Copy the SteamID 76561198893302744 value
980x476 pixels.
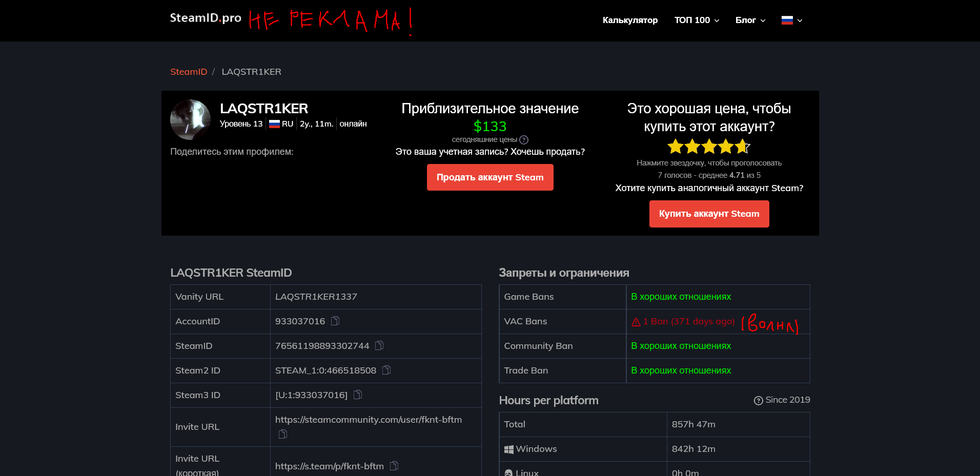coord(379,345)
